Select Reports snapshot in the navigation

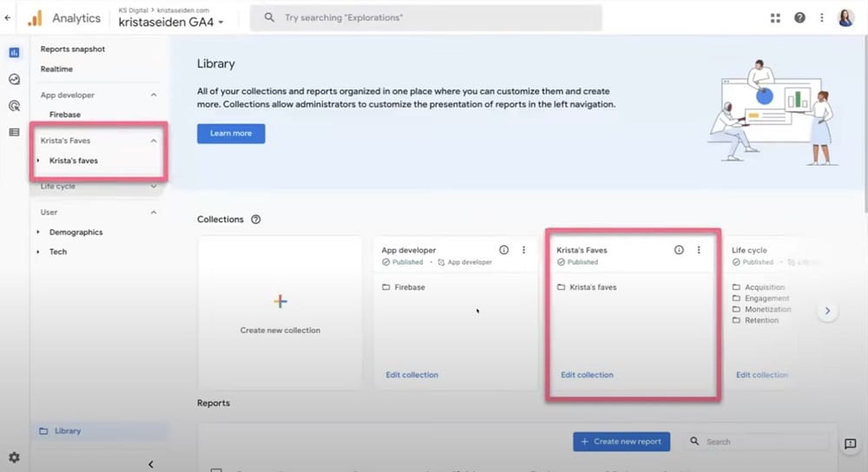pos(72,49)
